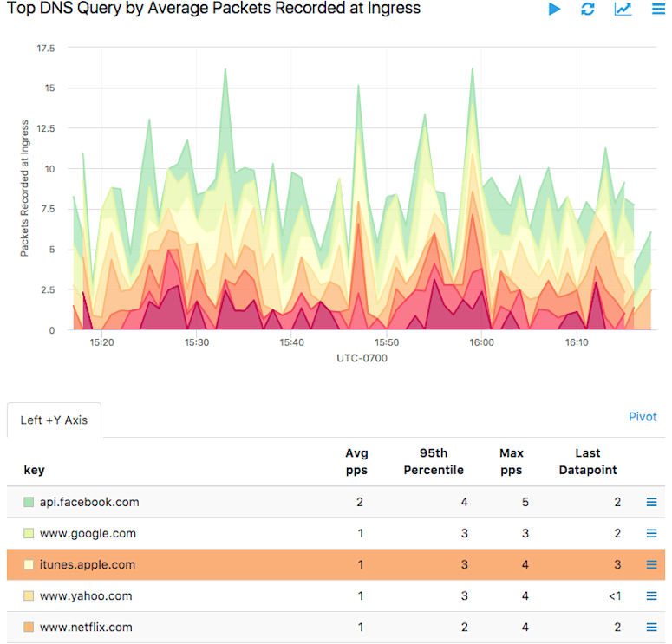Image resolution: width=672 pixels, height=644 pixels.
Task: Open row menu for www.yahoo.com
Action: (651, 595)
